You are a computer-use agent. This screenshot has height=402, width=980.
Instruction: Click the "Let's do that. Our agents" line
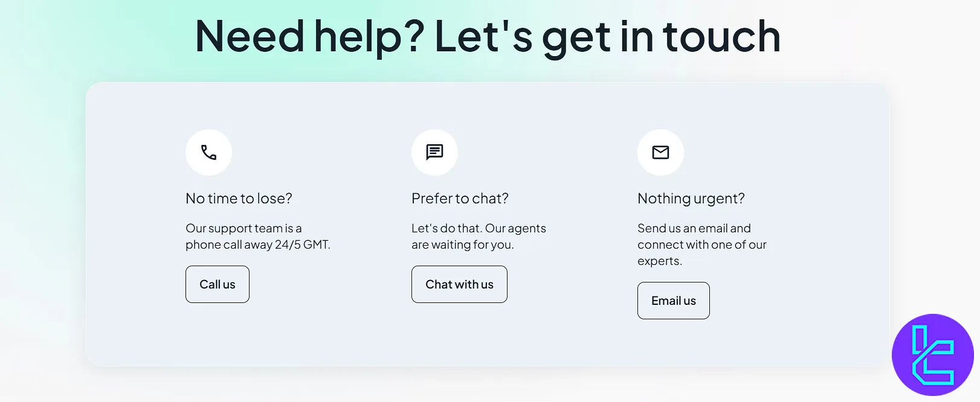[x=479, y=228]
